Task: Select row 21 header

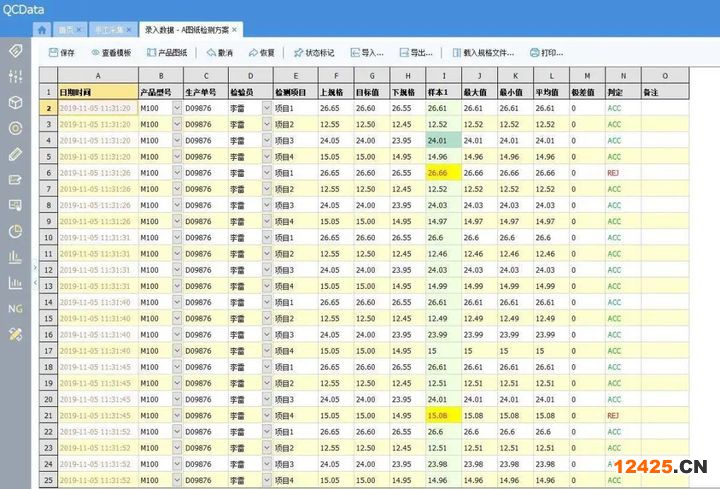Action: (48, 416)
